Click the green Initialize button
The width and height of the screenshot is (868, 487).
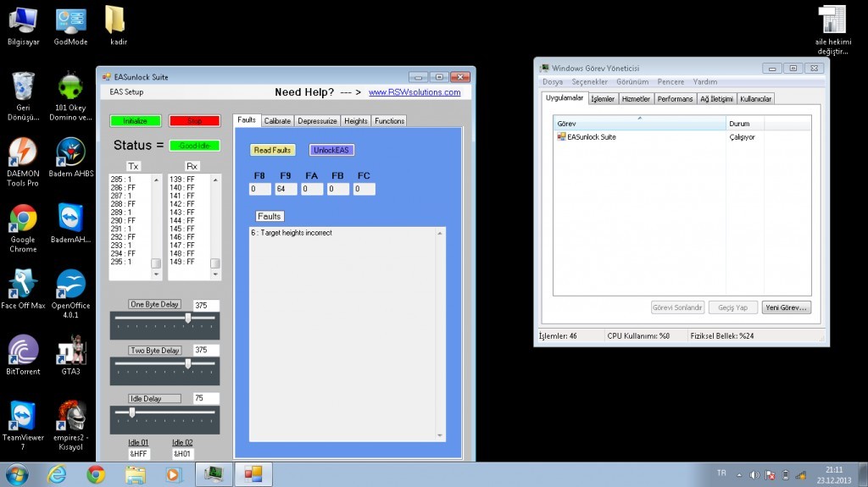coord(135,121)
